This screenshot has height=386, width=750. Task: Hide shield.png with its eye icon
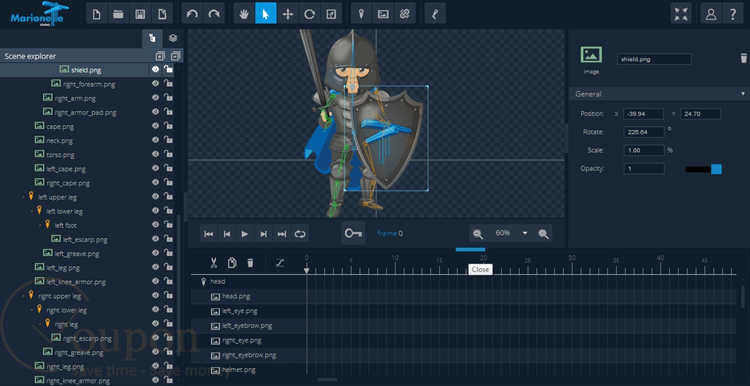click(155, 69)
